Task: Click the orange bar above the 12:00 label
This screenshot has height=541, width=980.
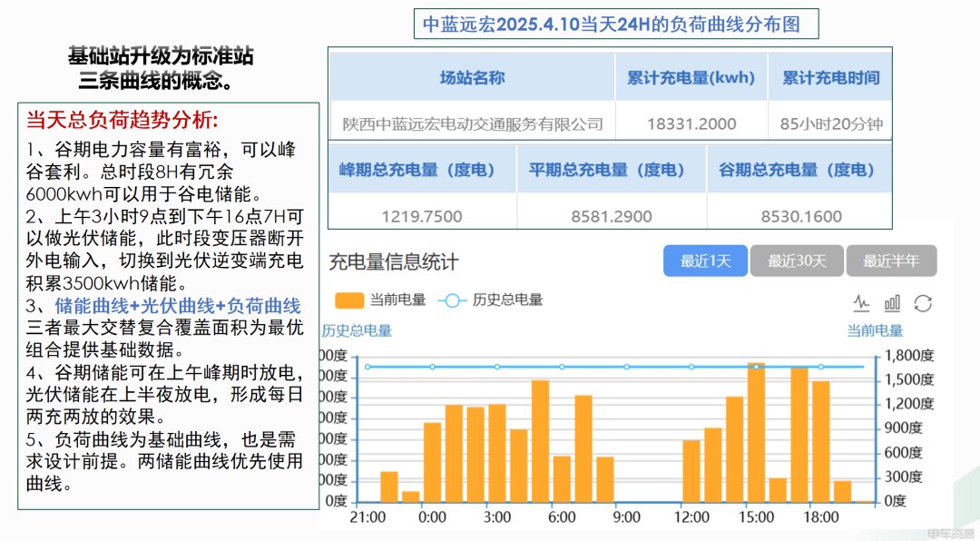Action: (x=691, y=471)
